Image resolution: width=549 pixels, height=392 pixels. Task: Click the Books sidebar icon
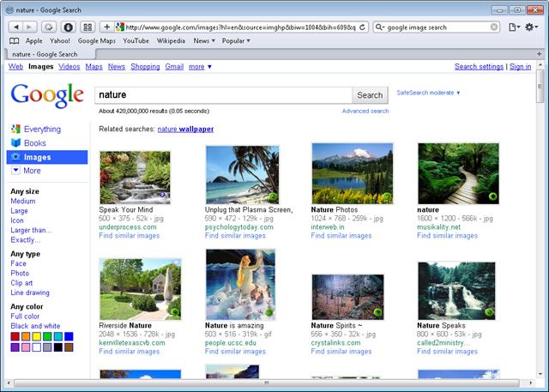tap(15, 142)
